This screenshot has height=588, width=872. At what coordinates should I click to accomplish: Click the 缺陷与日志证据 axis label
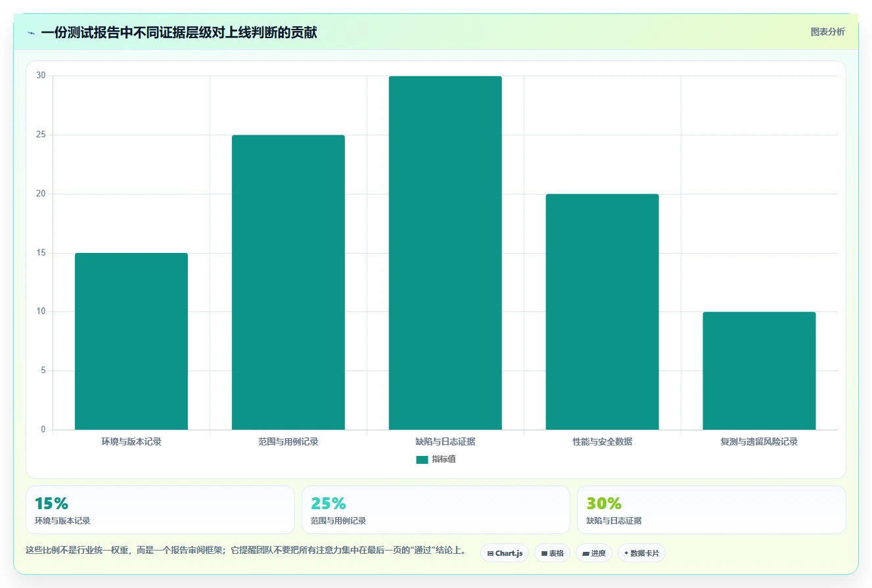446,442
